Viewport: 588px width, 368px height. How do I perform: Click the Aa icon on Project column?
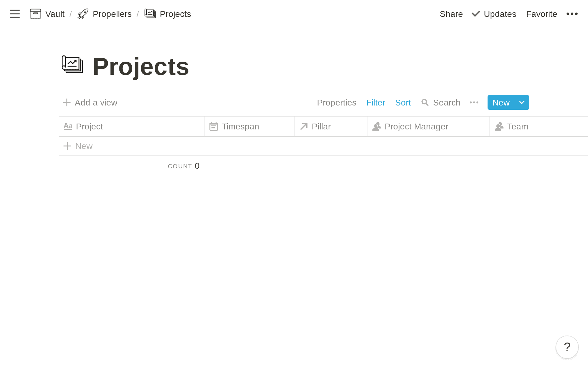tap(68, 126)
